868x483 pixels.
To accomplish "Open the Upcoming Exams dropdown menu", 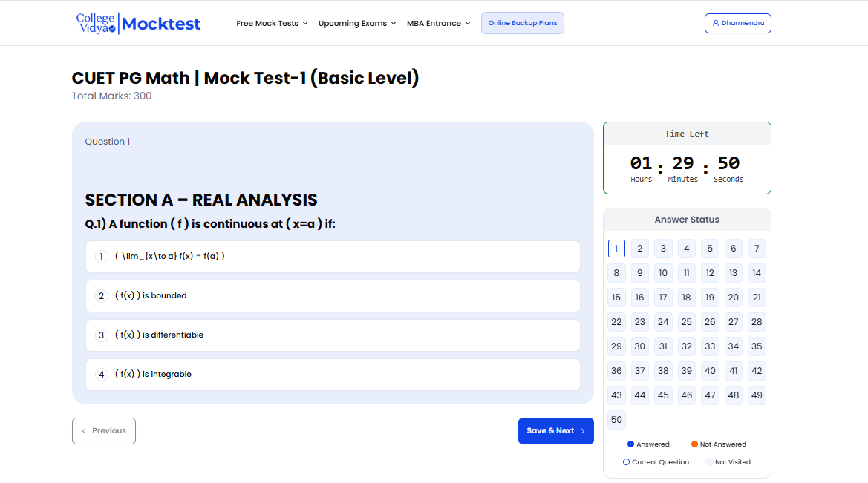I will pos(357,23).
